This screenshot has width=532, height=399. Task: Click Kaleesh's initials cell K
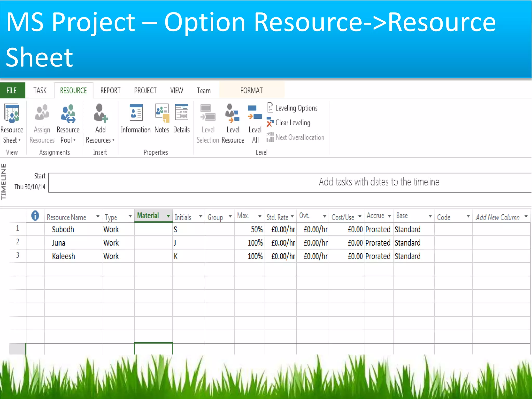(x=189, y=256)
